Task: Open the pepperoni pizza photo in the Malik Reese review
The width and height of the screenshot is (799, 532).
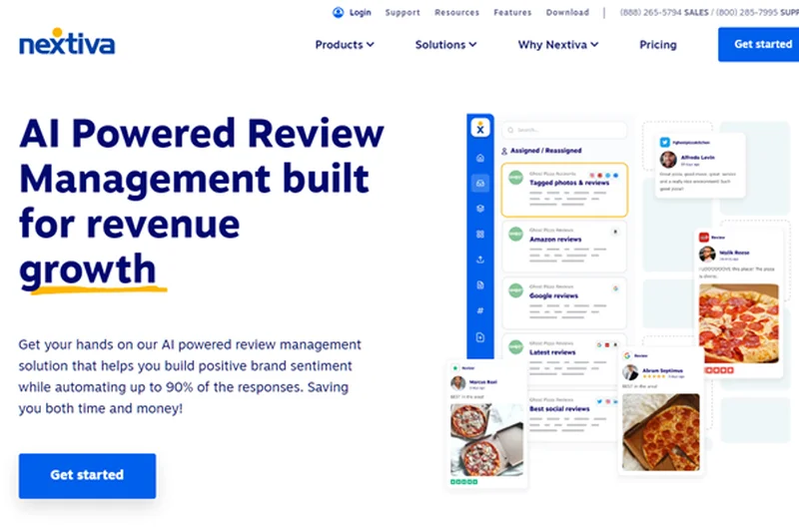Action: (x=739, y=323)
